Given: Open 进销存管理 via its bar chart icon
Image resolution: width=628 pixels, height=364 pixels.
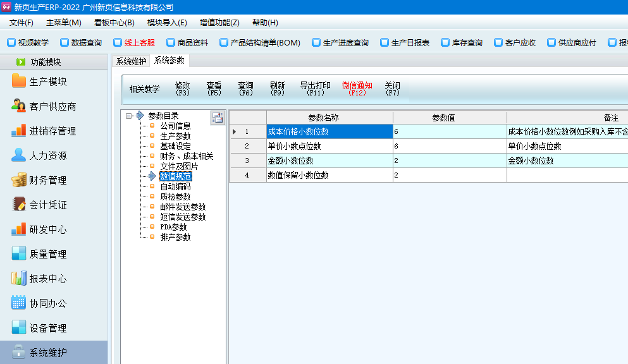Looking at the screenshot, I should pyautogui.click(x=19, y=131).
